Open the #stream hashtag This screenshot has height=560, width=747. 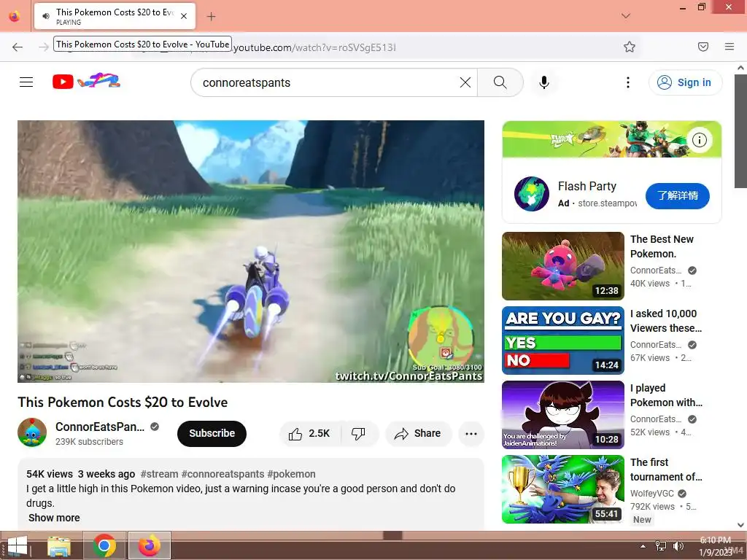pyautogui.click(x=159, y=474)
